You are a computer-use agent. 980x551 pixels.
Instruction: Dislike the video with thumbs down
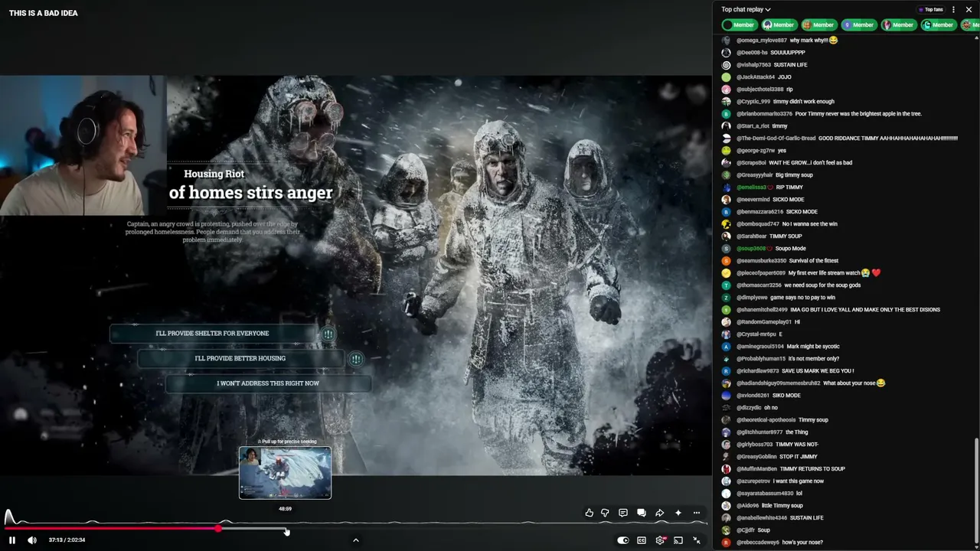[605, 513]
